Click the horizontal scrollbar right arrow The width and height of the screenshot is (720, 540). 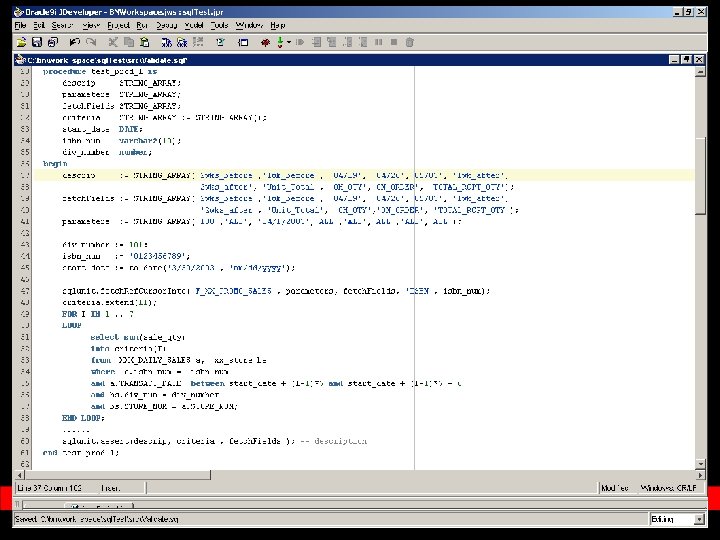click(700, 475)
